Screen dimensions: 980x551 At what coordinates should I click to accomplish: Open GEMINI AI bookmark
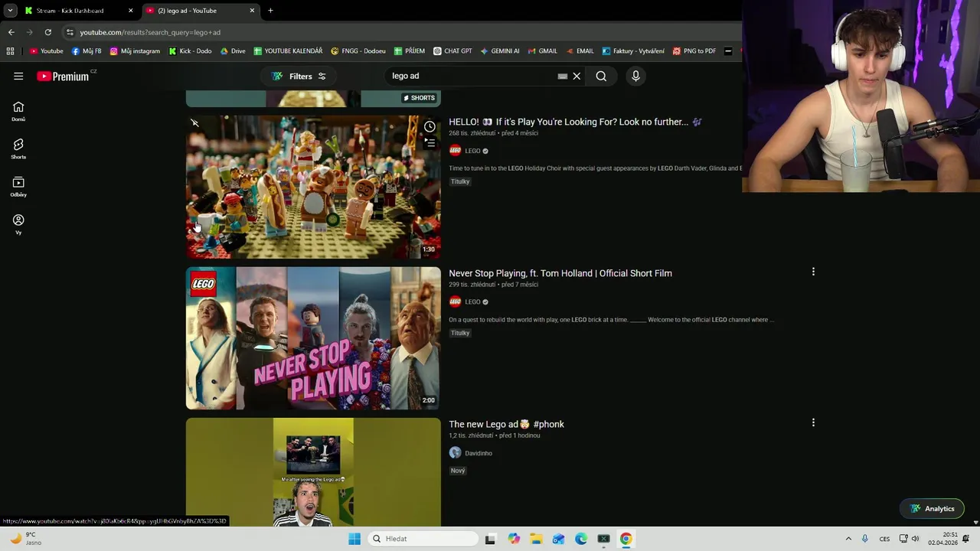click(500, 51)
